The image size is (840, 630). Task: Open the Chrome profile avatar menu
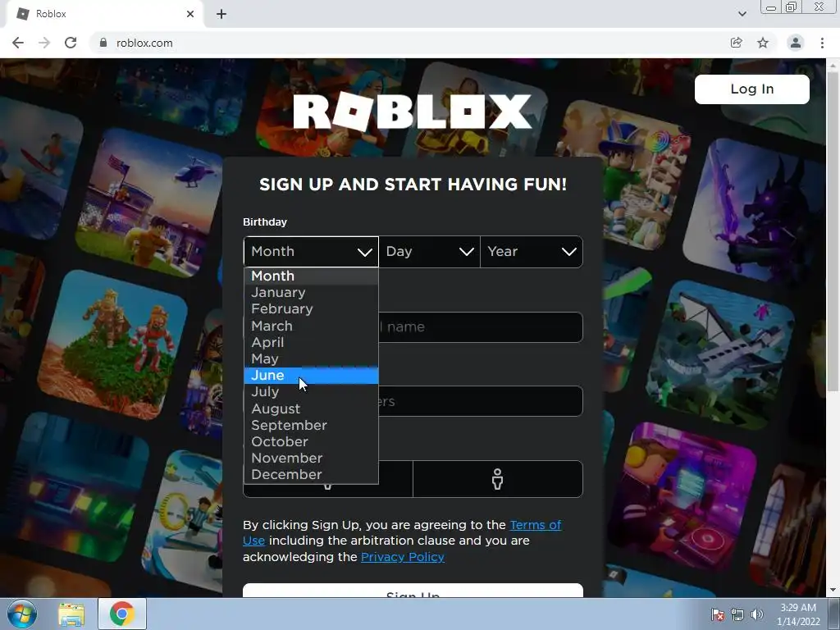click(796, 43)
